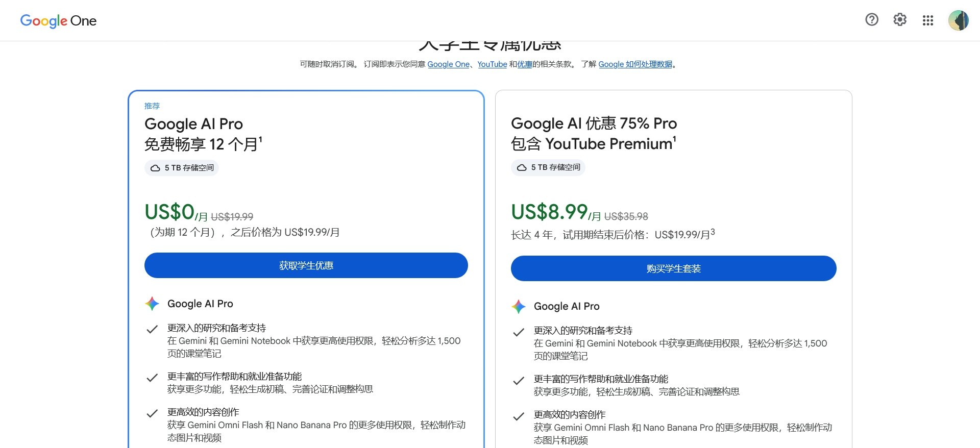Click the Google One logo
The image size is (980, 448).
click(58, 21)
